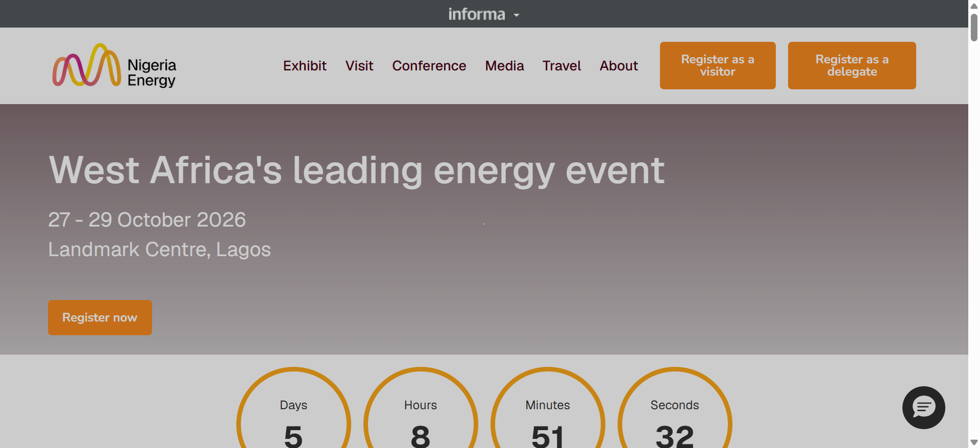980x448 pixels.
Task: Expand the informa dropdown arrow
Action: click(517, 15)
